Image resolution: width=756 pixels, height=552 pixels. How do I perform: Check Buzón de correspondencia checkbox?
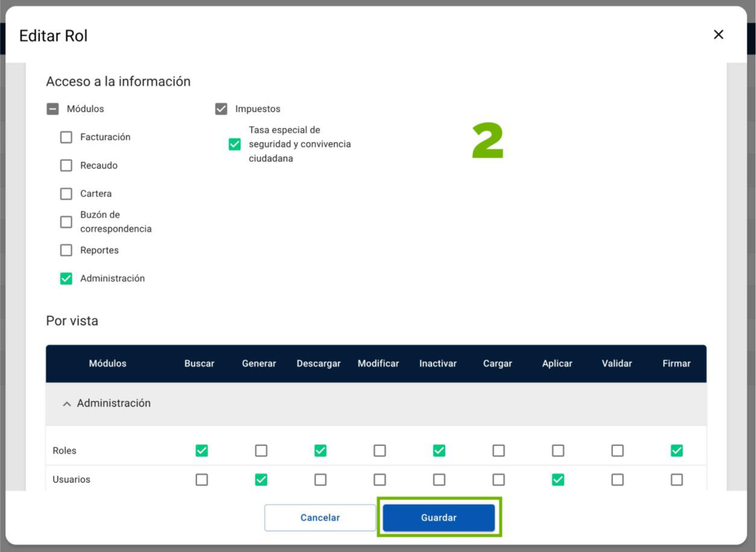(x=66, y=222)
